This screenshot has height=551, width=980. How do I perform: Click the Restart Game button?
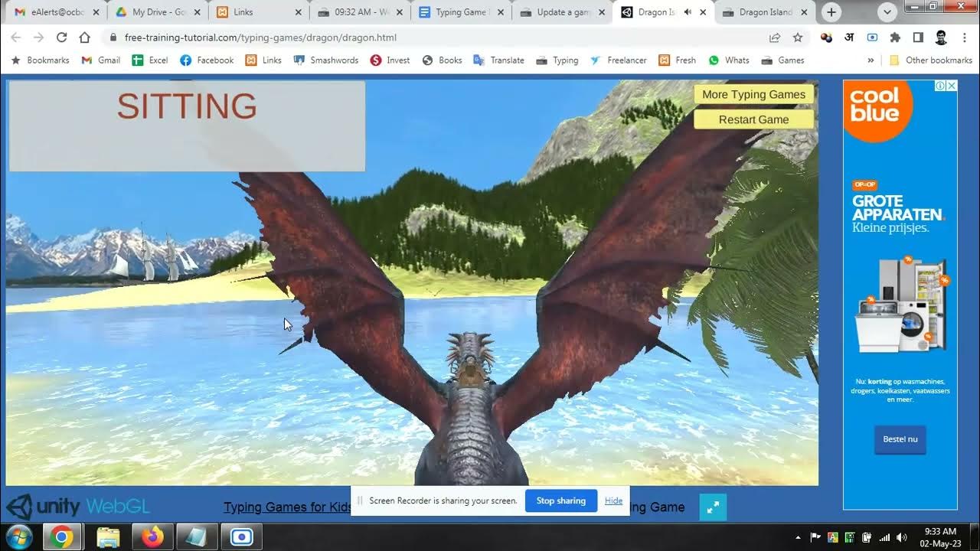753,119
